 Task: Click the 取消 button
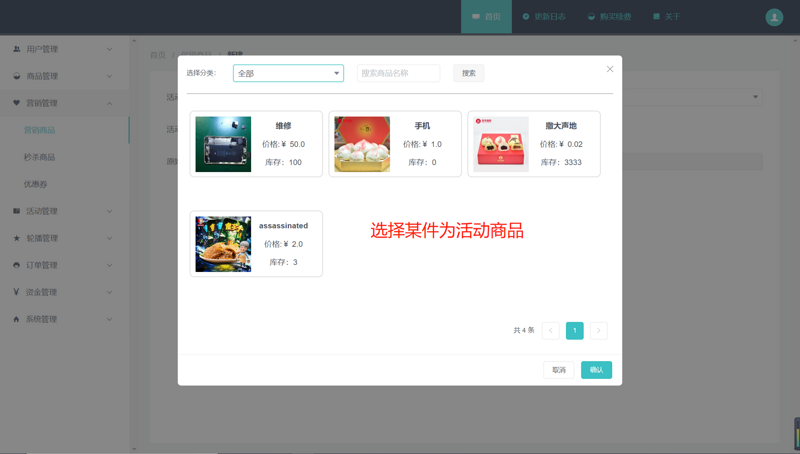pyautogui.click(x=559, y=370)
